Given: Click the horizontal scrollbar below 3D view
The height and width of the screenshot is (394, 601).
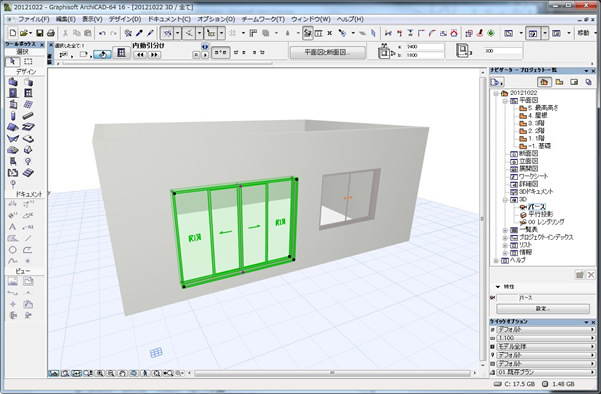Looking at the screenshot, I should pos(332,373).
